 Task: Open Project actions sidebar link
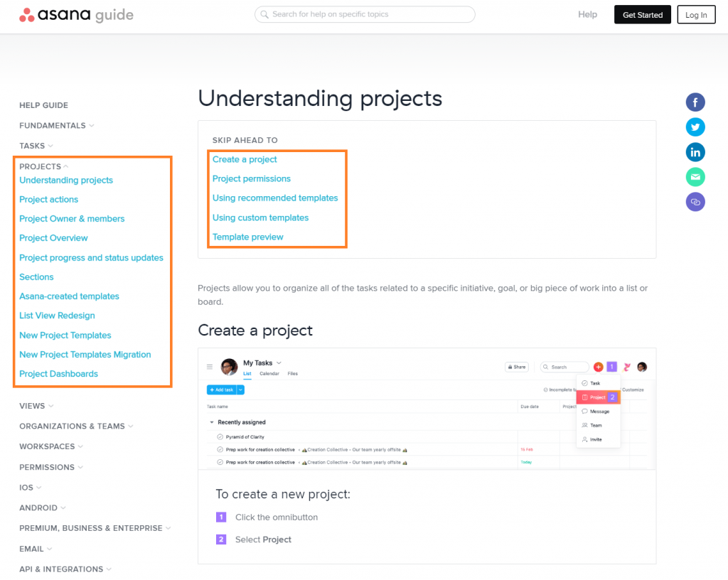pos(49,200)
